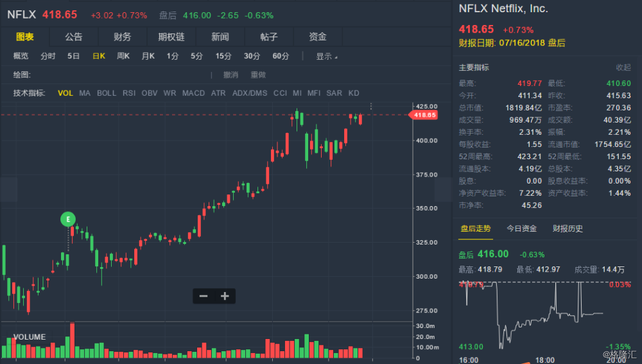This screenshot has height=364, width=642.
Task: Select the 5分 five-minute interval
Action: pyautogui.click(x=196, y=56)
